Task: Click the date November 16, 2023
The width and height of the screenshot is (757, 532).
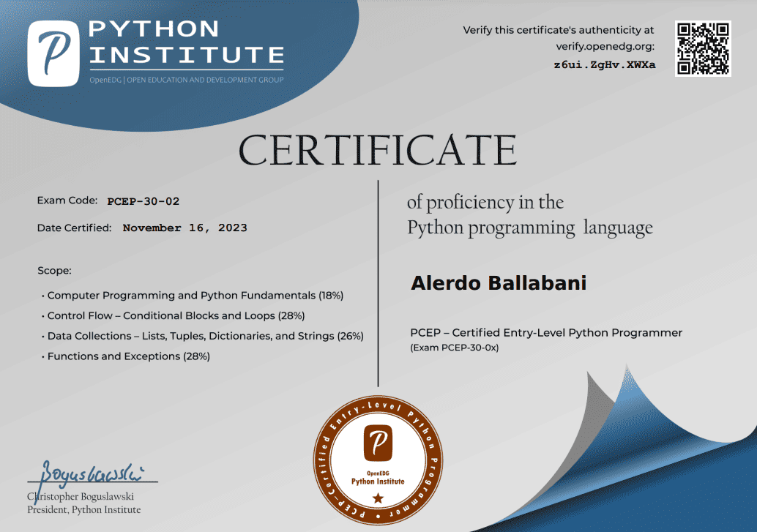Action: 185,228
